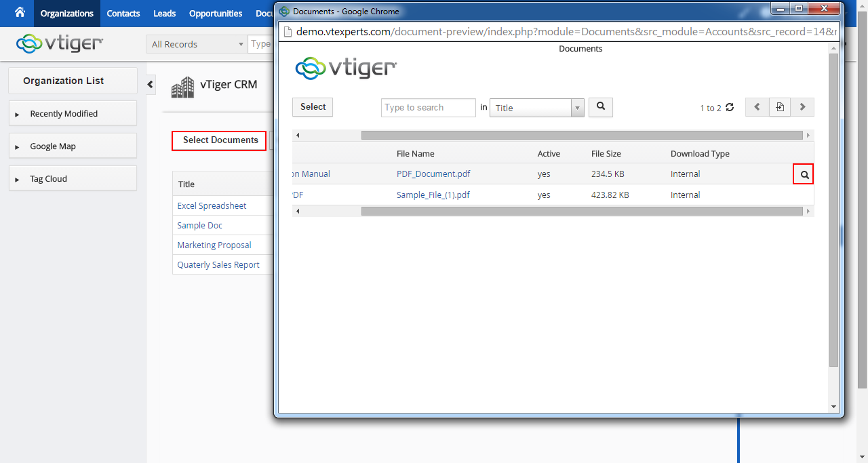The width and height of the screenshot is (868, 463).
Task: Click the Active column header
Action: (x=549, y=154)
